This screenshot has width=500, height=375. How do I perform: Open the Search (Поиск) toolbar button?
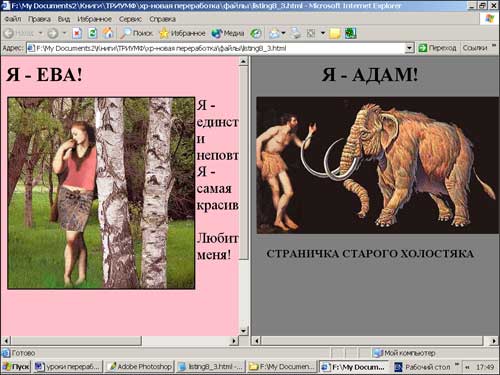137,33
